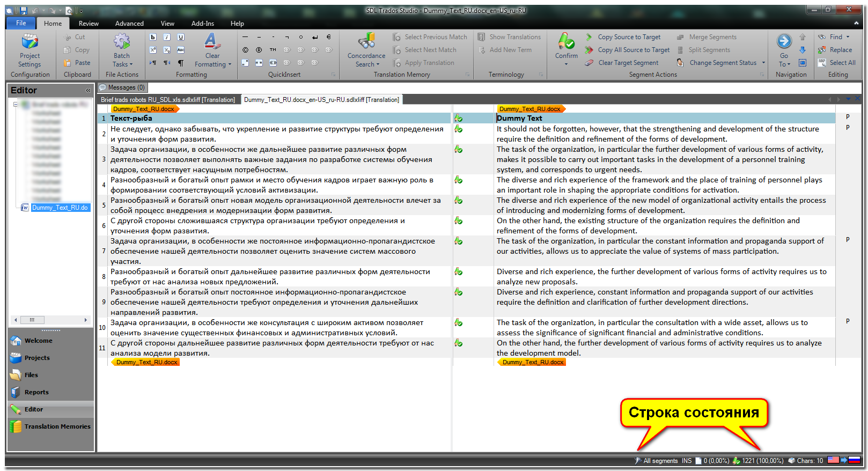
Task: Apply superscript formatting
Action: (153, 50)
